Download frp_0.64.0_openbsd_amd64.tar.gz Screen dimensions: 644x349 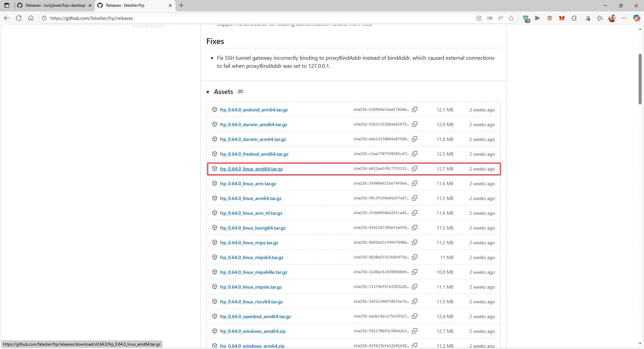[x=255, y=316]
